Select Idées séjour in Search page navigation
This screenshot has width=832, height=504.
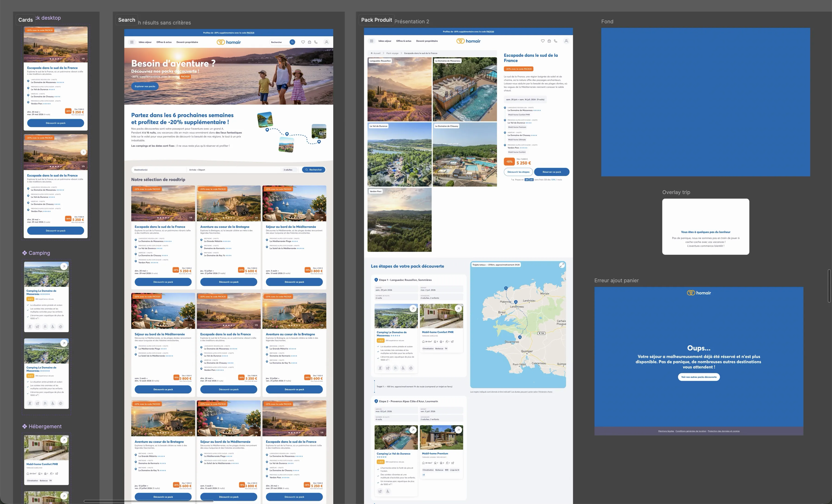tap(145, 42)
